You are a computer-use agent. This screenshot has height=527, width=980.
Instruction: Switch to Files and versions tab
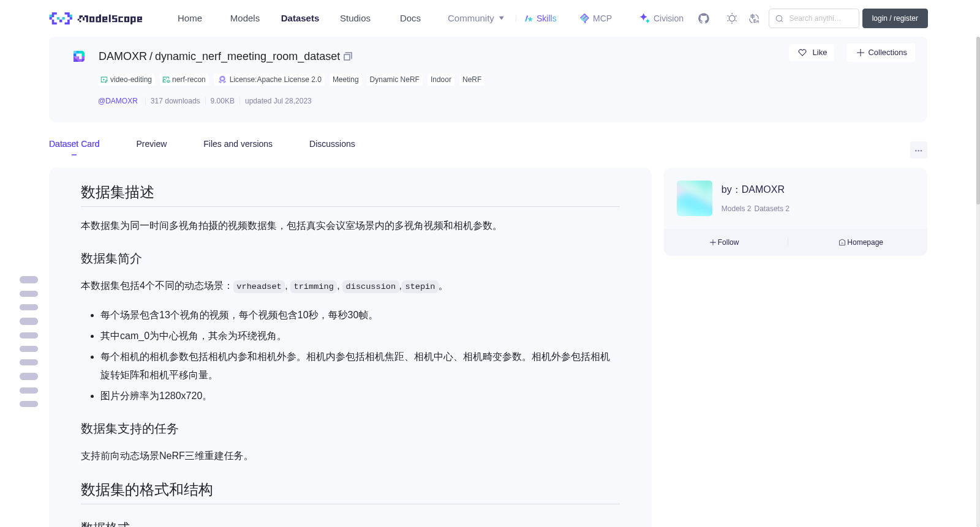pos(238,144)
